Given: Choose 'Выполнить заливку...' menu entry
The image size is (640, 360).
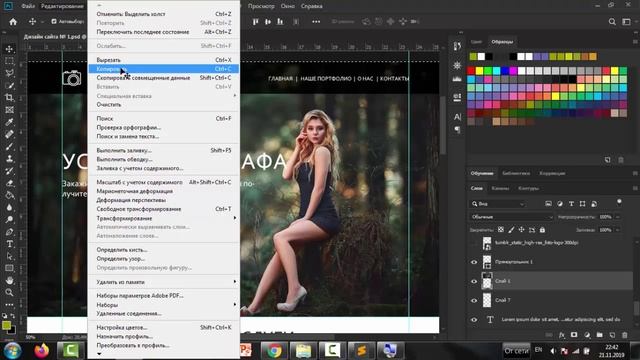Looking at the screenshot, I should [x=164, y=150].
